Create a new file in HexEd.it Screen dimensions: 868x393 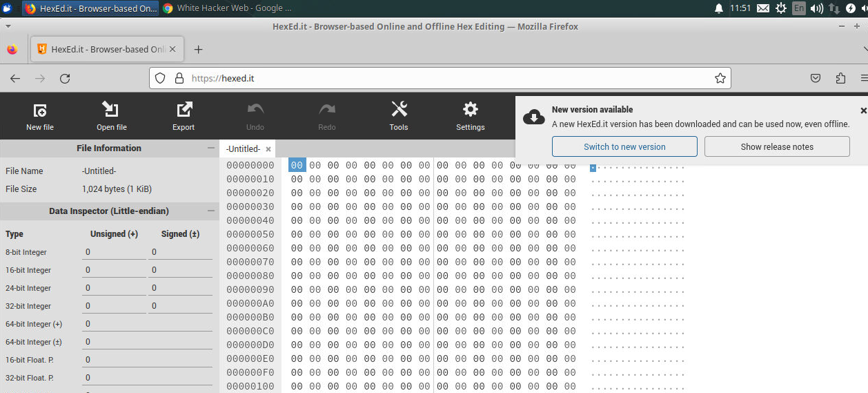pyautogui.click(x=40, y=117)
